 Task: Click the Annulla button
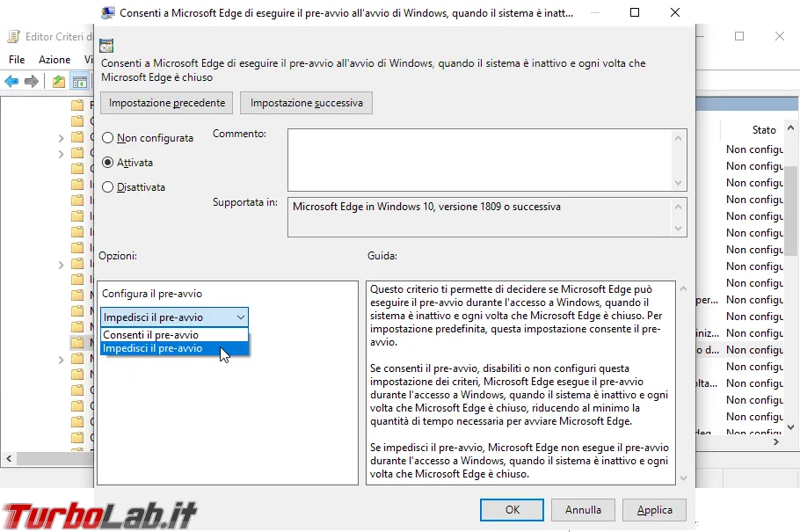point(583,509)
